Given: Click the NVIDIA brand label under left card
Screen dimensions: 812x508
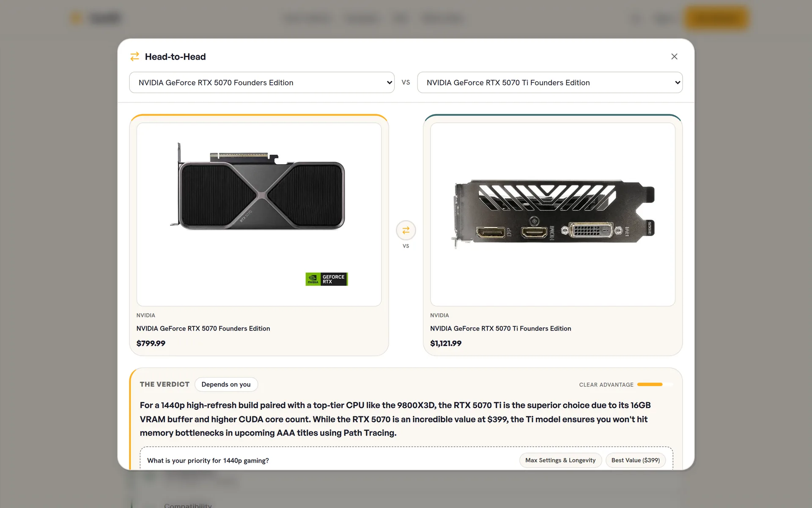Looking at the screenshot, I should (x=146, y=315).
